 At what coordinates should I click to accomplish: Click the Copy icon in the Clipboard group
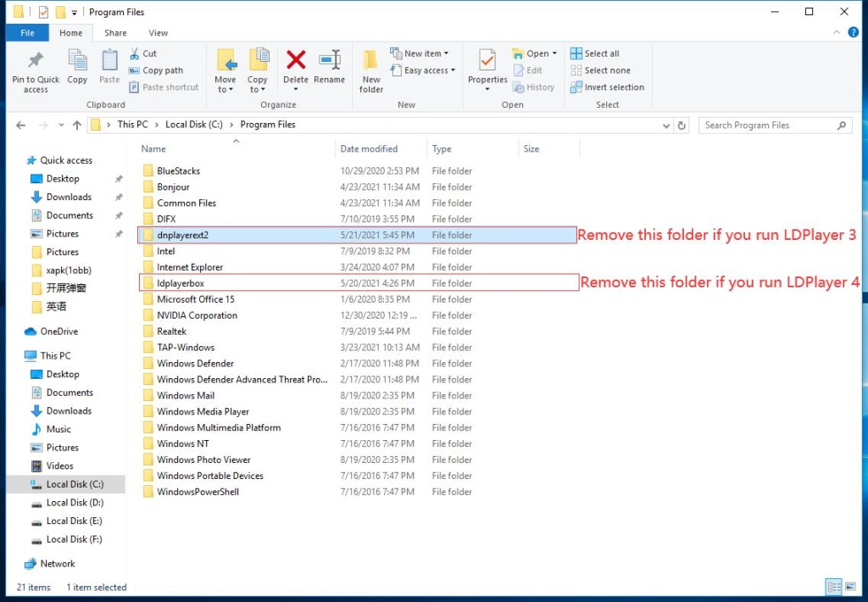coord(77,68)
